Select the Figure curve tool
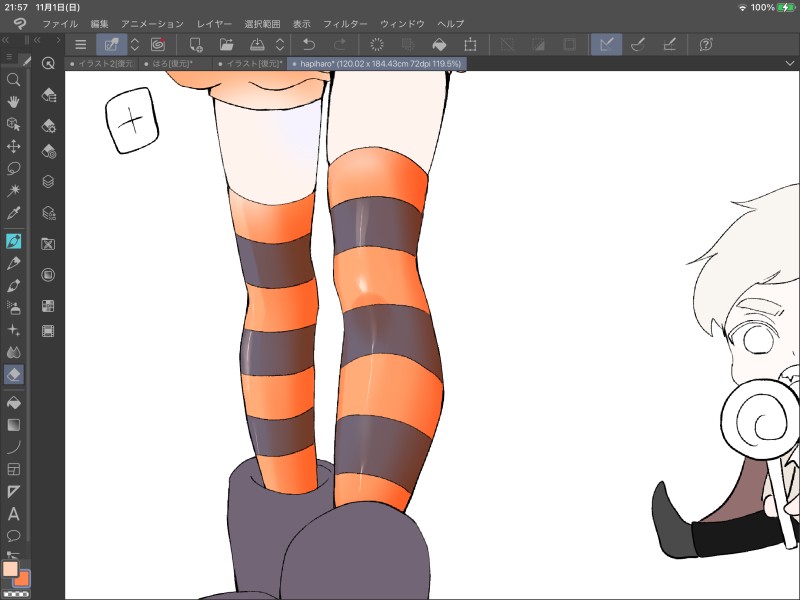The width and height of the screenshot is (800, 600). coord(14,447)
